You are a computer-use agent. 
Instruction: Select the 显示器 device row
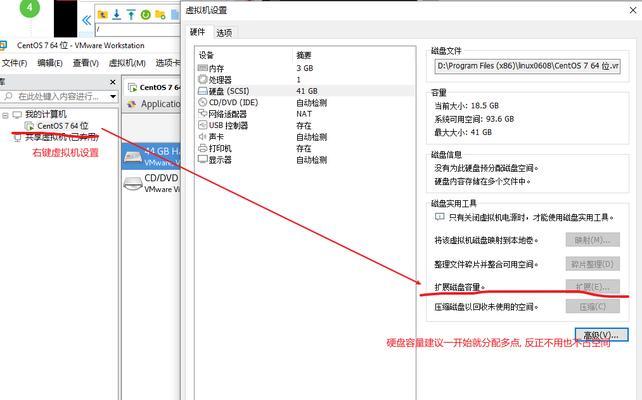click(305, 160)
